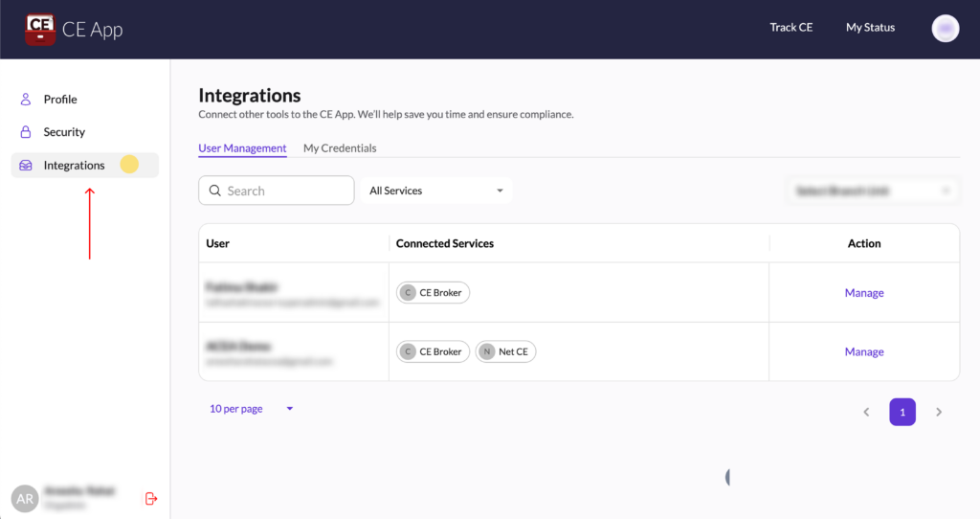Open the user avatar in top bar
The image size is (980, 519).
coord(945,28)
